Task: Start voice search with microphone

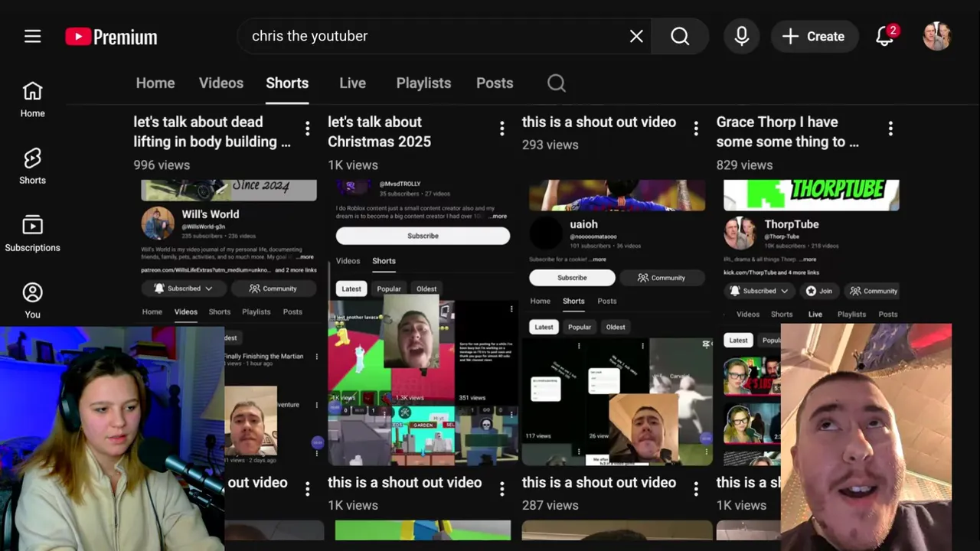Action: point(741,36)
